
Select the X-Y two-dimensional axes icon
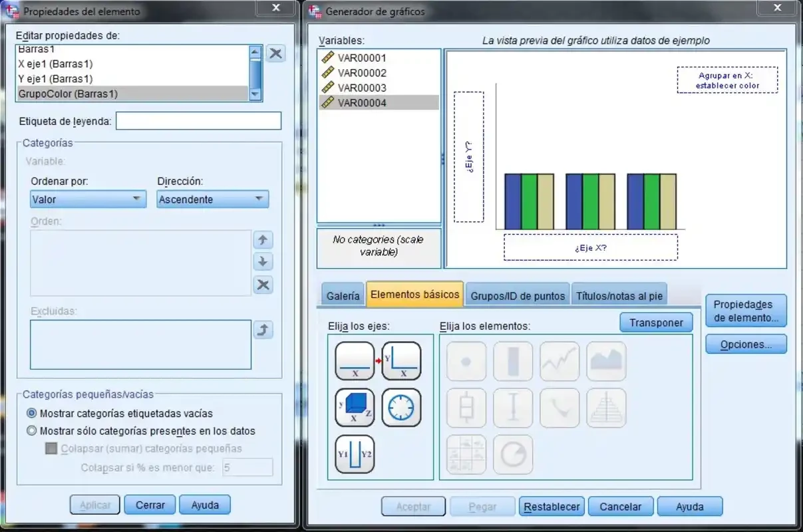click(401, 361)
